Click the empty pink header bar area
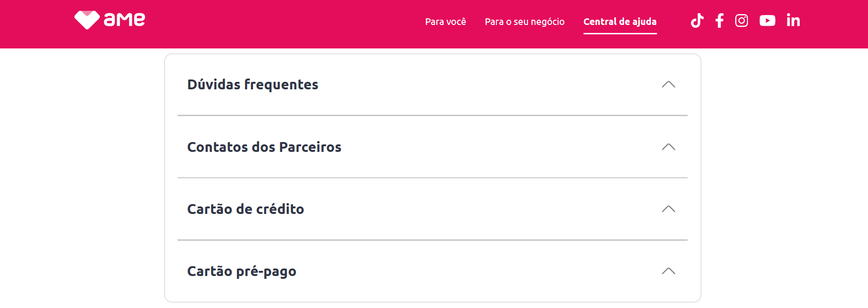Screen dimensions: 868x308 pyautogui.click(x=283, y=24)
